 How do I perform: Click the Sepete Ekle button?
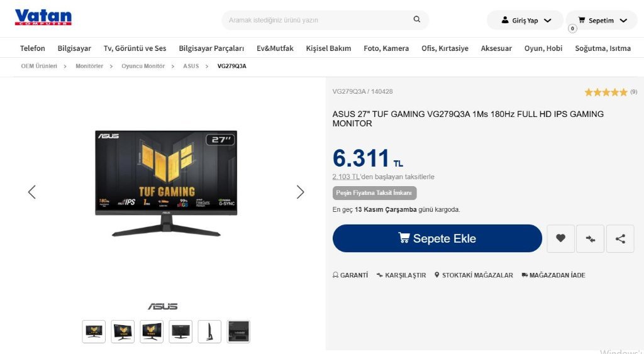click(x=437, y=238)
